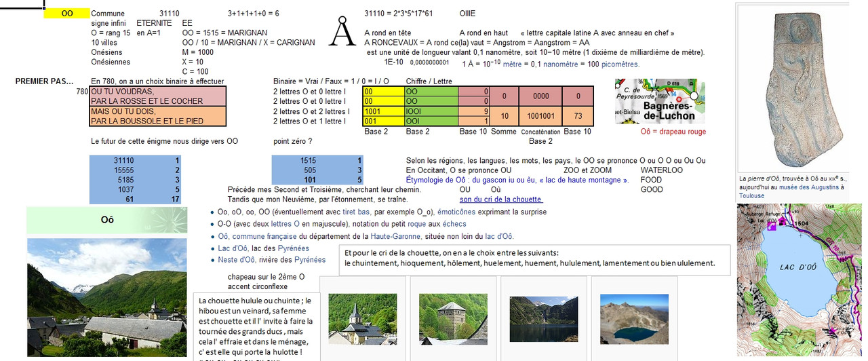Click the green 'Oô' heading box
868x361 pixels.
tap(106, 221)
